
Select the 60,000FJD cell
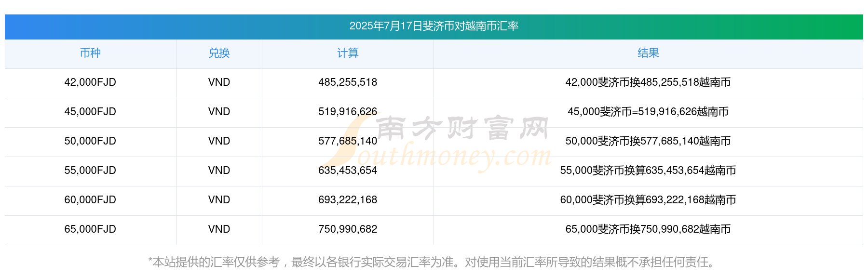coord(90,200)
